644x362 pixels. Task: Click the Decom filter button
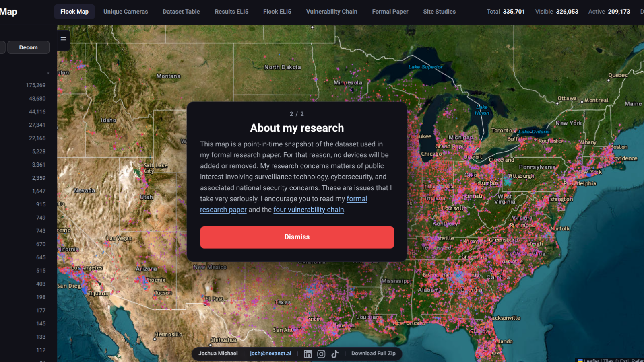point(28,47)
